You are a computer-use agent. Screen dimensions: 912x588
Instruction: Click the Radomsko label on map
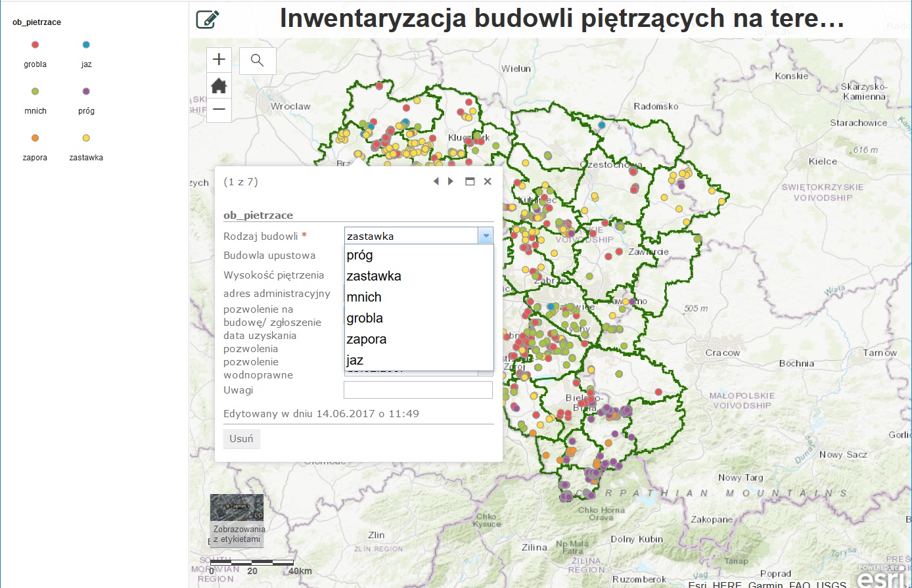point(656,106)
